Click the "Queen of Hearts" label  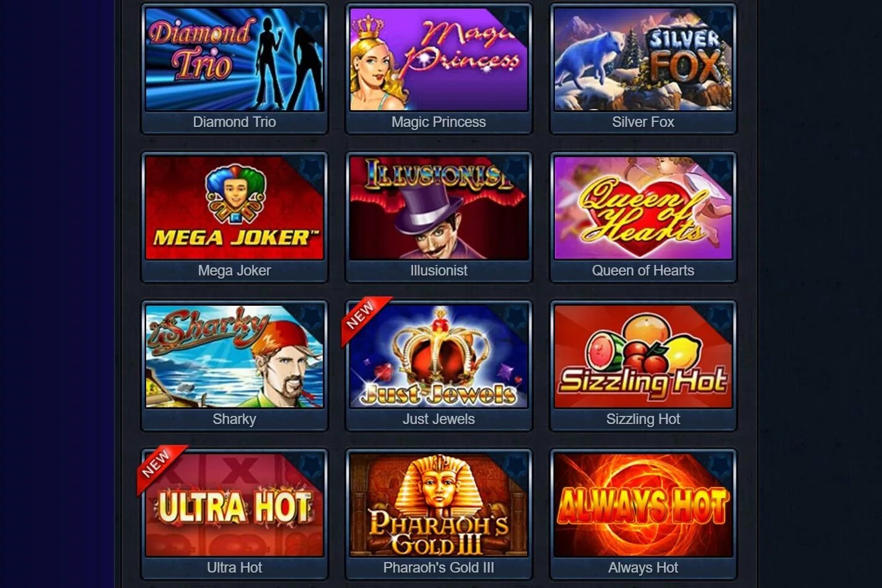(x=643, y=270)
